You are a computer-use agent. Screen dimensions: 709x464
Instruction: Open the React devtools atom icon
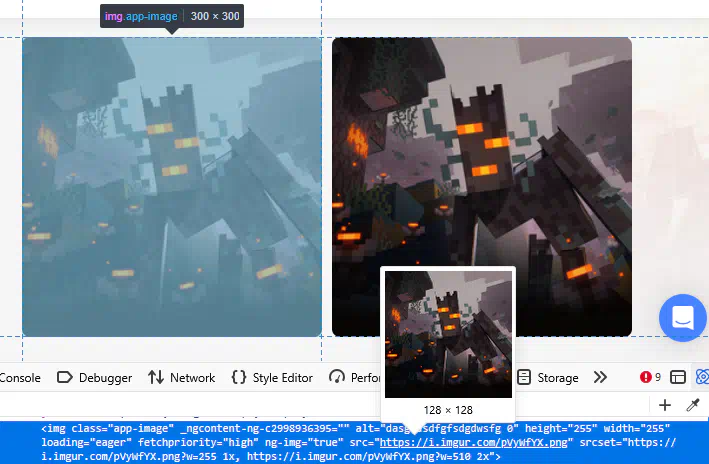pos(702,377)
